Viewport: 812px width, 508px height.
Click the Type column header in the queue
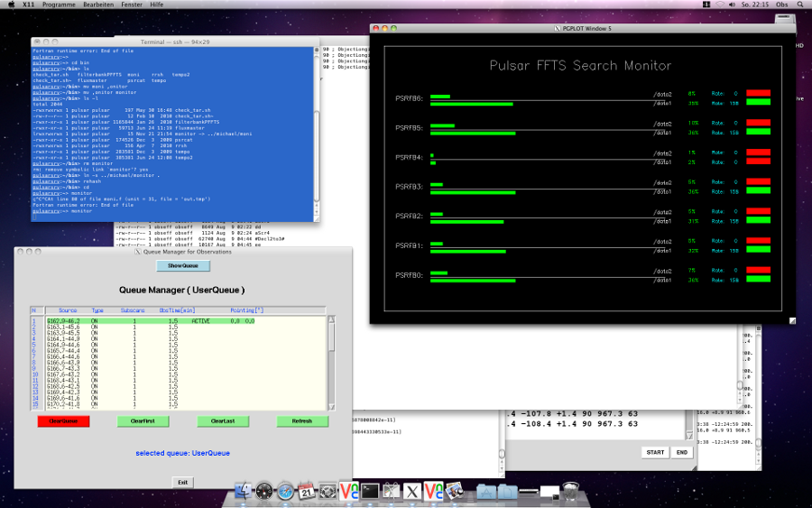pyautogui.click(x=97, y=310)
